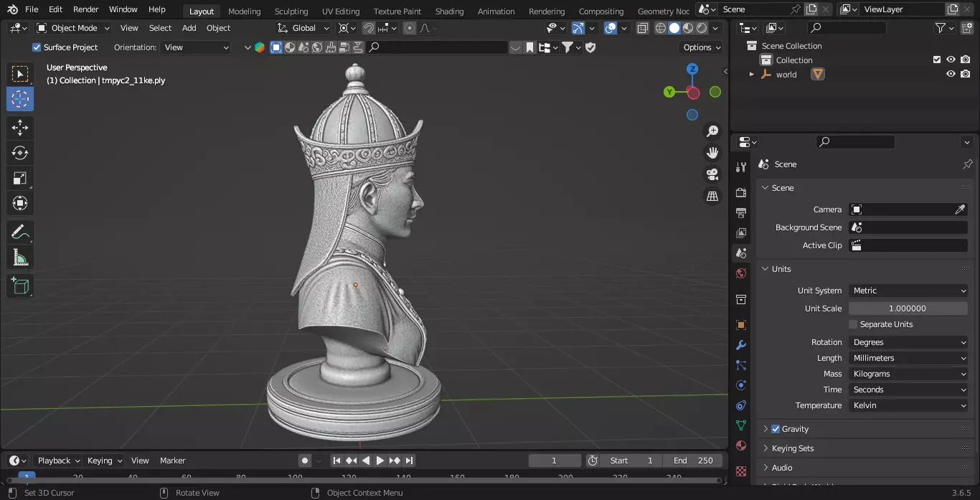The width and height of the screenshot is (980, 500).
Task: Switch to Wireframe viewport shading
Action: [661, 28]
